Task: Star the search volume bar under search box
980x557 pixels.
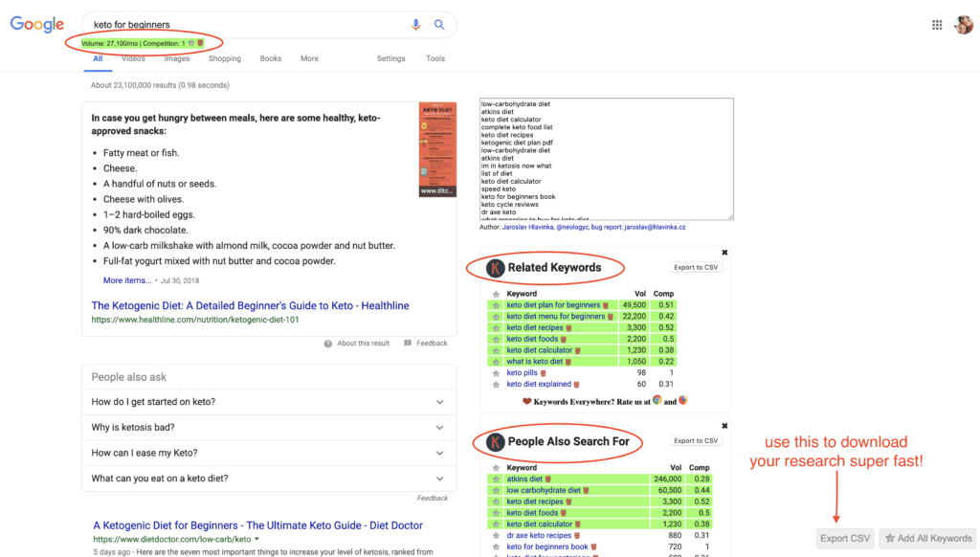Action: coord(191,43)
